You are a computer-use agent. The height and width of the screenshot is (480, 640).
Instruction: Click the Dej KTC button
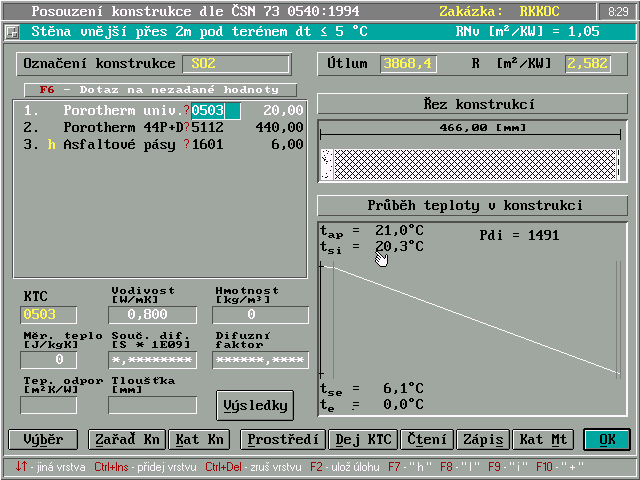tap(363, 439)
